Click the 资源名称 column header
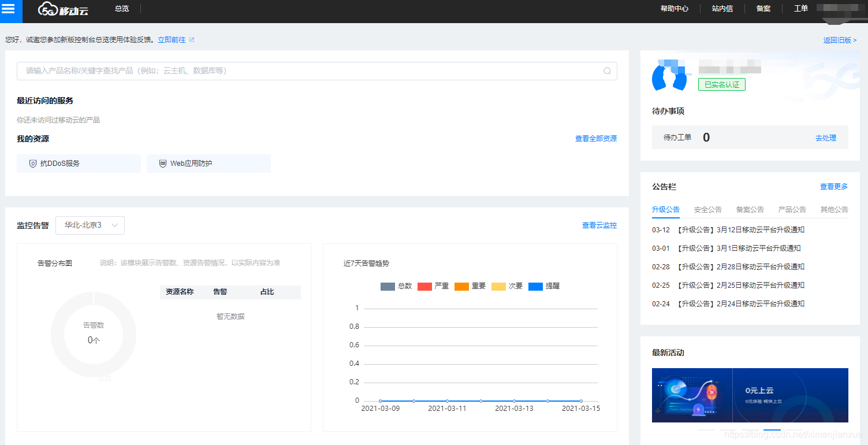868x445 pixels. coord(180,292)
